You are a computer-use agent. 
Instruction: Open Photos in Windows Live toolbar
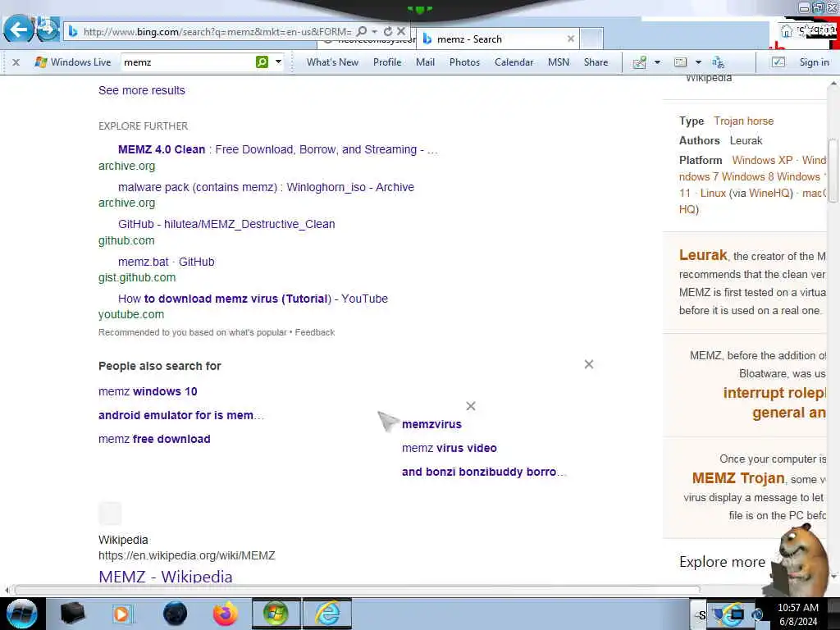(x=464, y=62)
